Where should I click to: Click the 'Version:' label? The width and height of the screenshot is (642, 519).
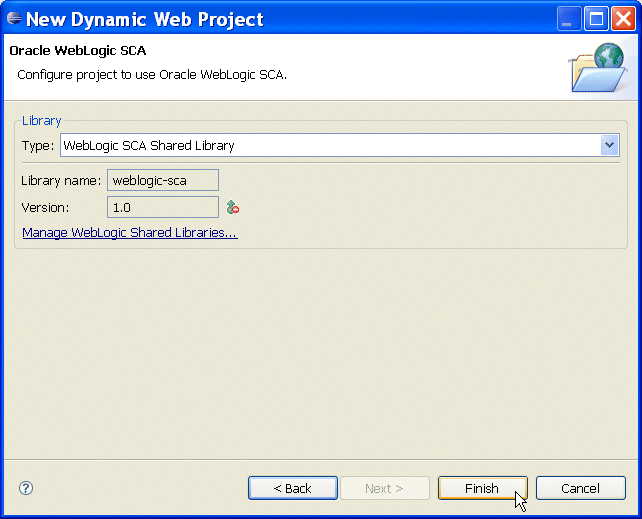[x=45, y=208]
